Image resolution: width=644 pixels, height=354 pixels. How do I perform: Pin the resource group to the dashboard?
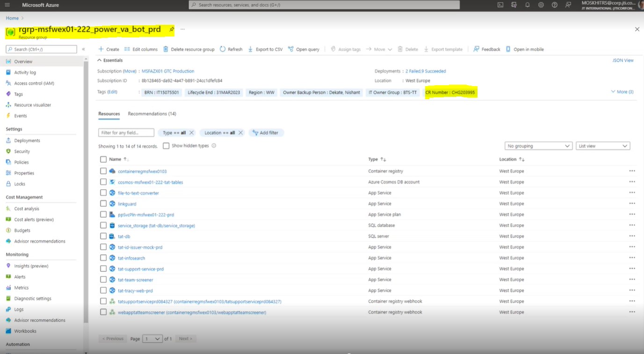pos(172,29)
